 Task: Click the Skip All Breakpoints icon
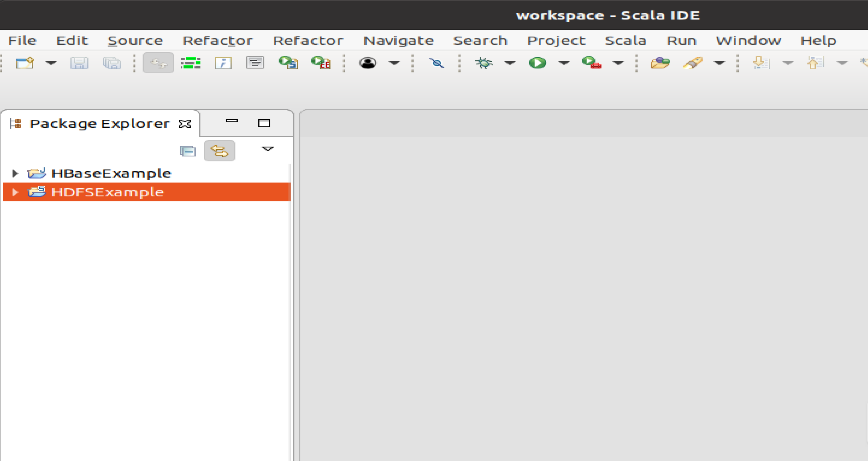coord(436,63)
